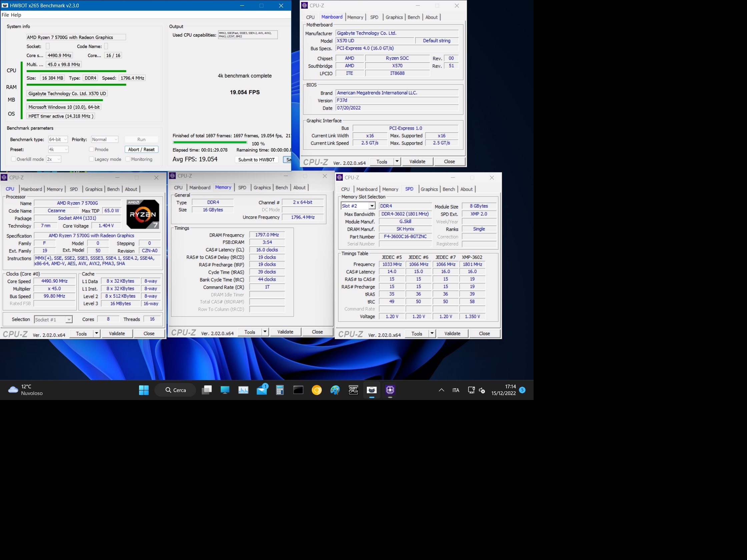Click DRAM Frequency 1797.0 MHz value
Viewport: 747px width, 560px height.
[267, 235]
